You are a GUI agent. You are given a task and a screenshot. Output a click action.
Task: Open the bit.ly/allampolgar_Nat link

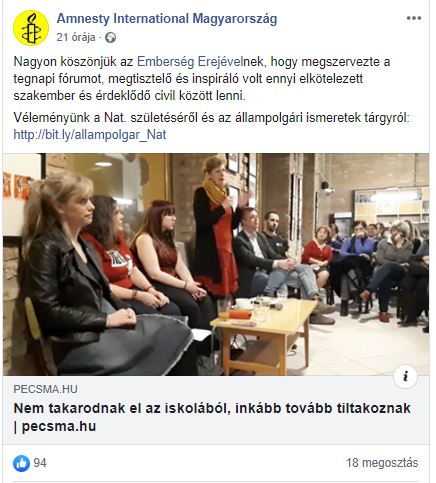(90, 135)
